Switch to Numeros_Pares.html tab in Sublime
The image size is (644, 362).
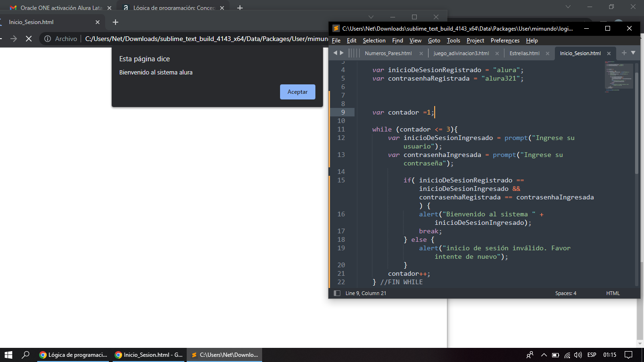pos(388,53)
